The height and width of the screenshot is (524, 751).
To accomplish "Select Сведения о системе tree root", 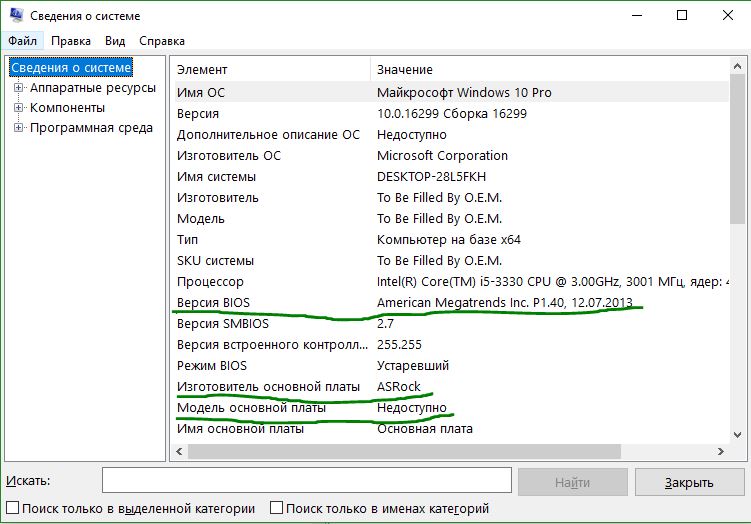I will [x=71, y=68].
